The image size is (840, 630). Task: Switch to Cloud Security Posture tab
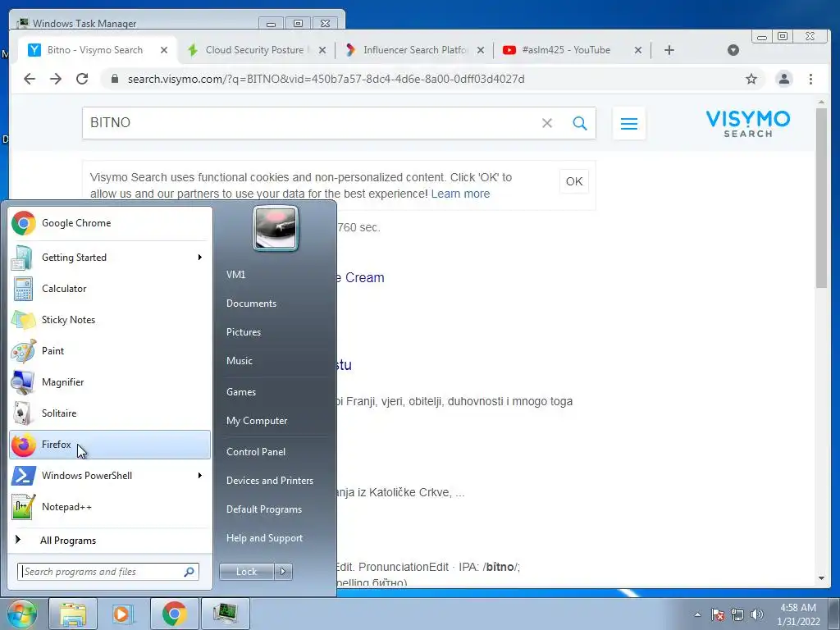click(254, 50)
